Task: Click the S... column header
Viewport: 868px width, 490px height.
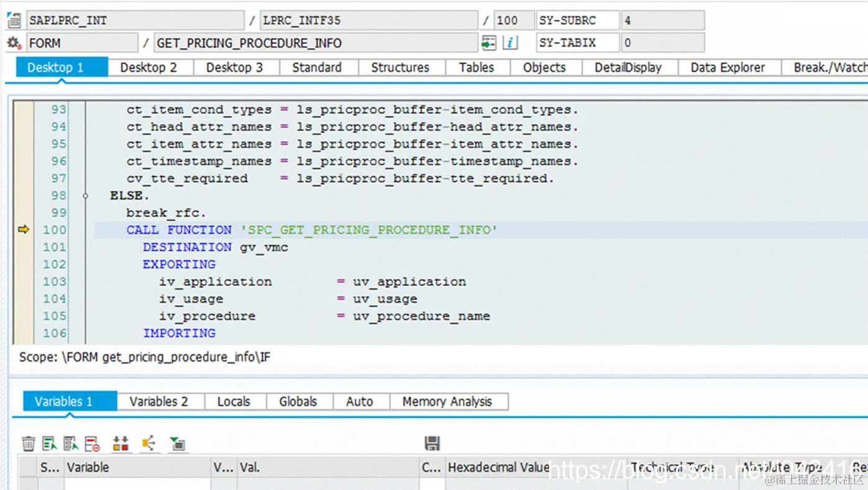Action: tap(50, 467)
